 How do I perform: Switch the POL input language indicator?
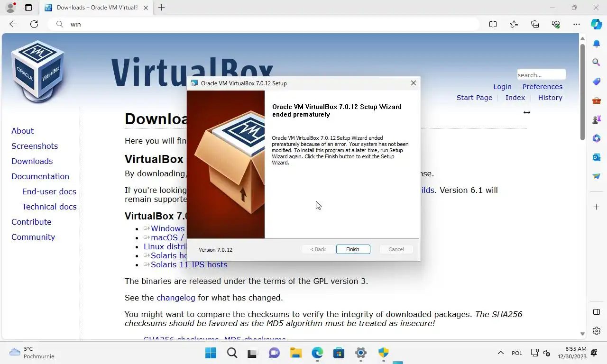click(517, 353)
